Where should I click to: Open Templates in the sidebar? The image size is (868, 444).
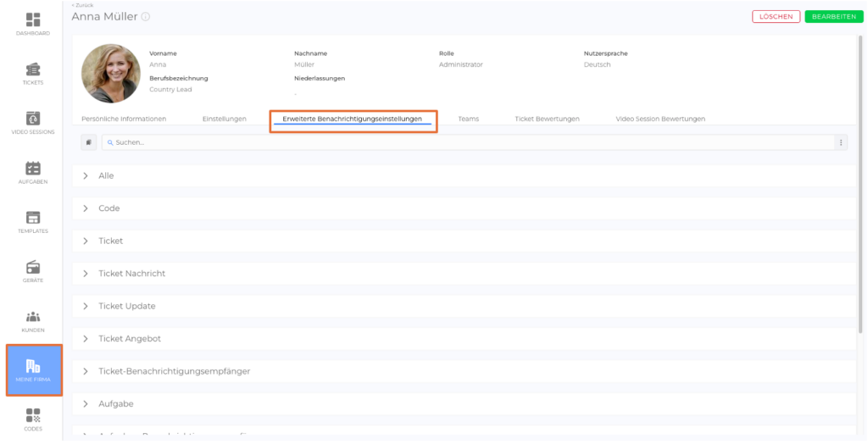[33, 219]
